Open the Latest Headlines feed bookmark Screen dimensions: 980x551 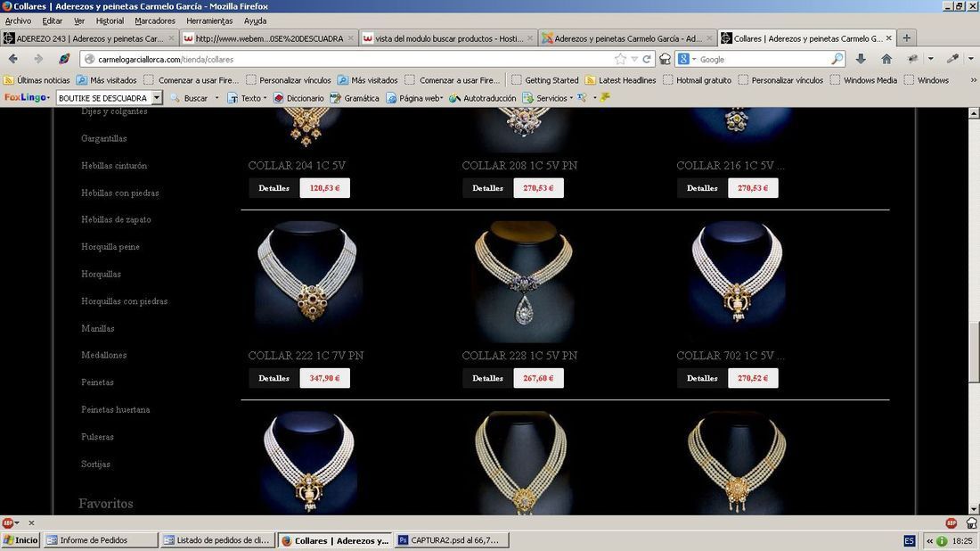click(621, 80)
